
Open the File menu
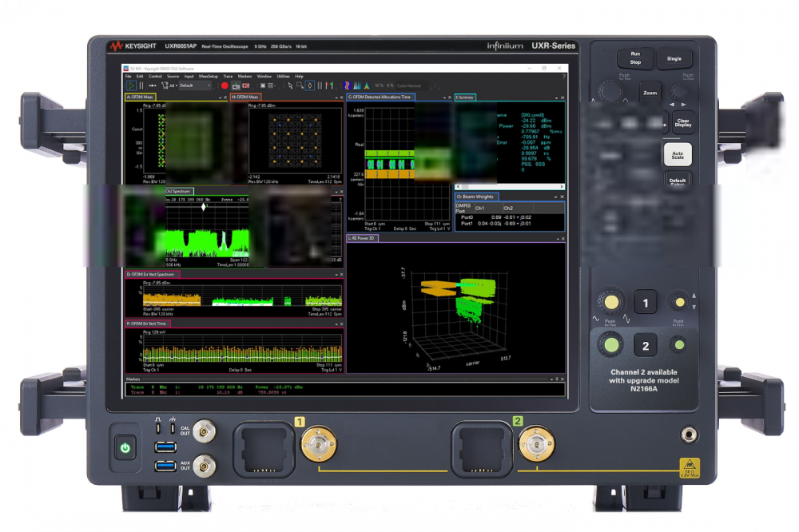129,77
